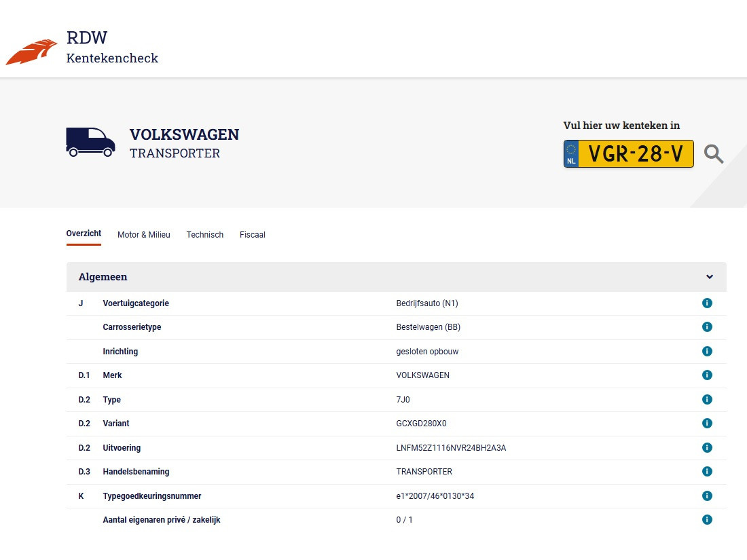Screen dimensions: 747x560
Task: Click the Kentekencheck header link
Action: (112, 58)
